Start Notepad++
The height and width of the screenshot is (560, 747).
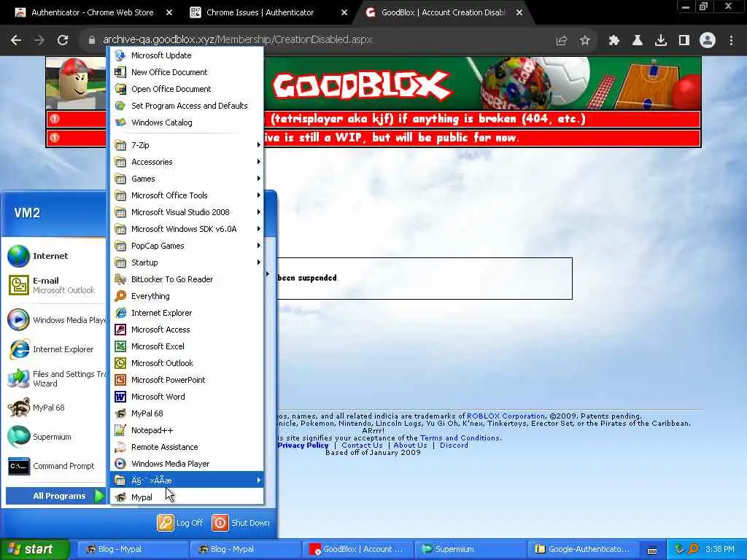pyautogui.click(x=187, y=430)
